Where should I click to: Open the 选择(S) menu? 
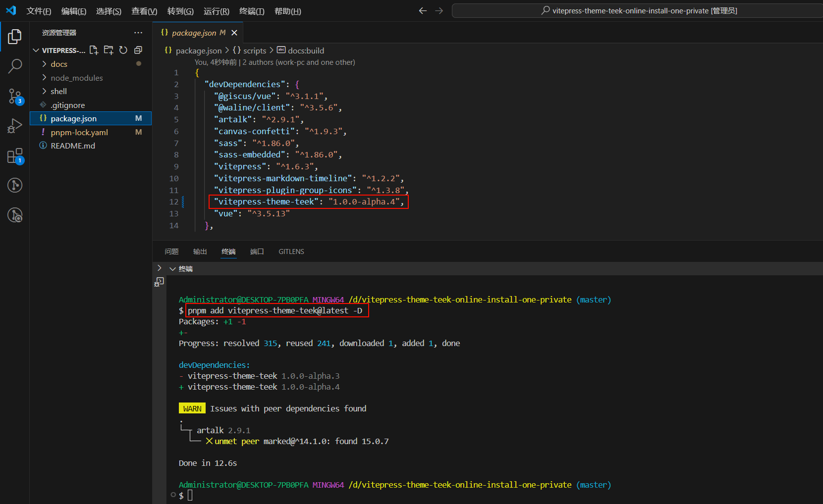coord(109,11)
